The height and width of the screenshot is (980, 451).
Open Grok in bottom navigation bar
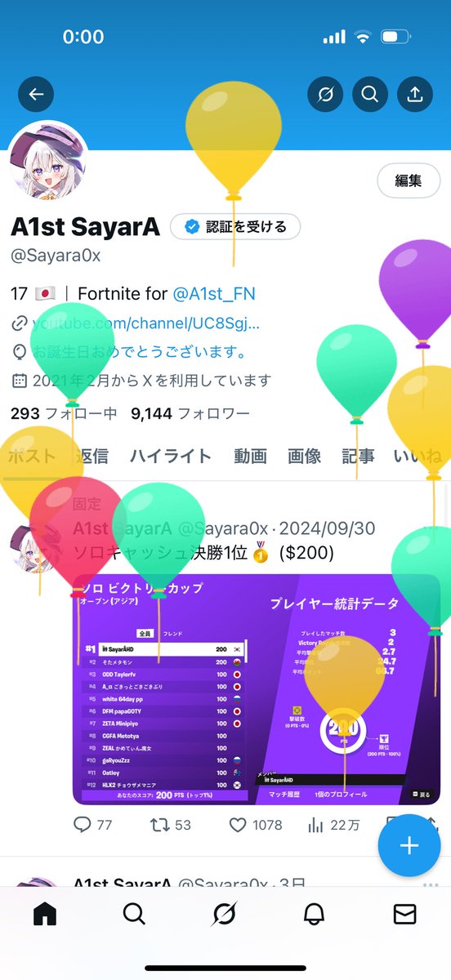click(x=225, y=915)
